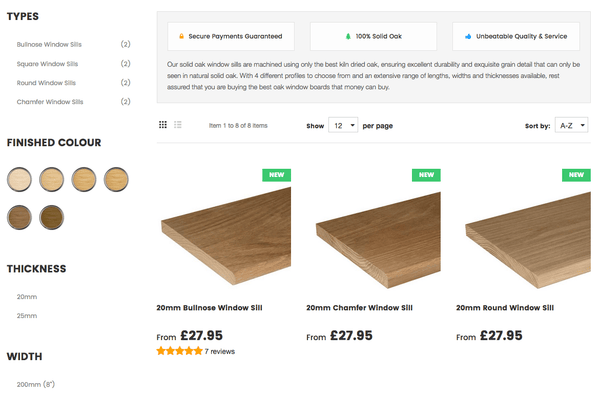Open 20mm Bullnose Window Sill product image
This screenshot has width=600, height=394.
[226, 236]
